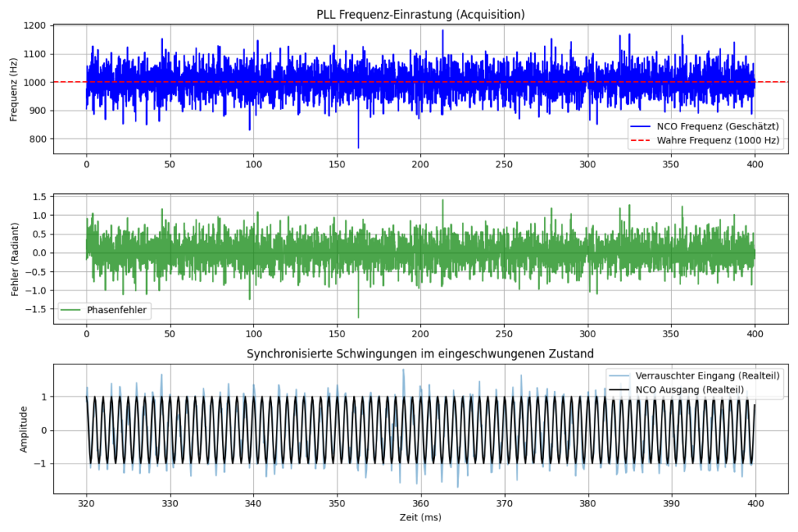The height and width of the screenshot is (532, 798).
Task: Click the '360' tick label on time axis
Action: (421, 503)
